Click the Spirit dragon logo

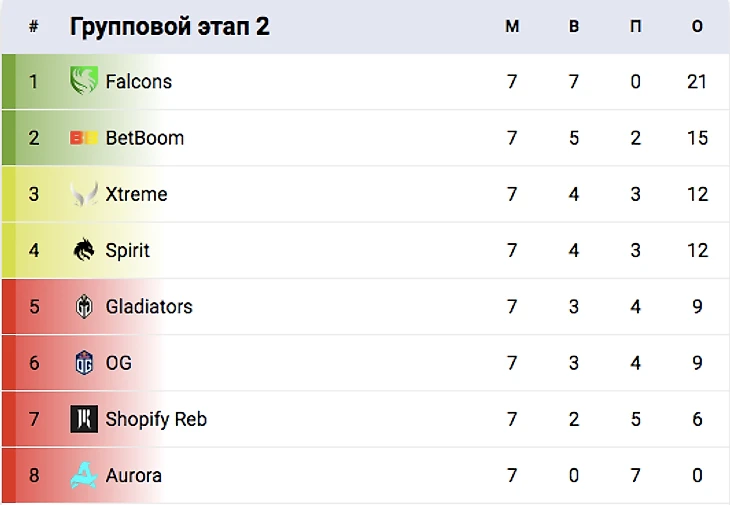[84, 250]
